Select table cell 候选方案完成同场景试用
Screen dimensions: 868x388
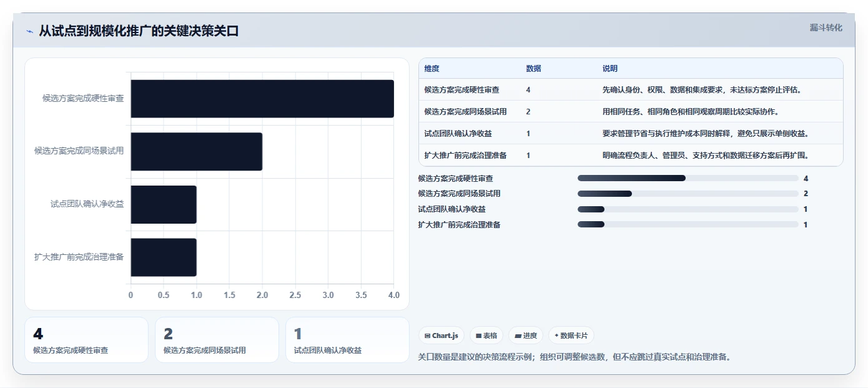pyautogui.click(x=465, y=112)
